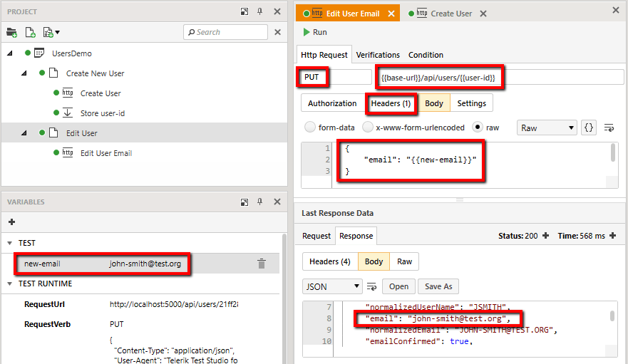Close the Project panel
628x364 pixels.
click(277, 11)
